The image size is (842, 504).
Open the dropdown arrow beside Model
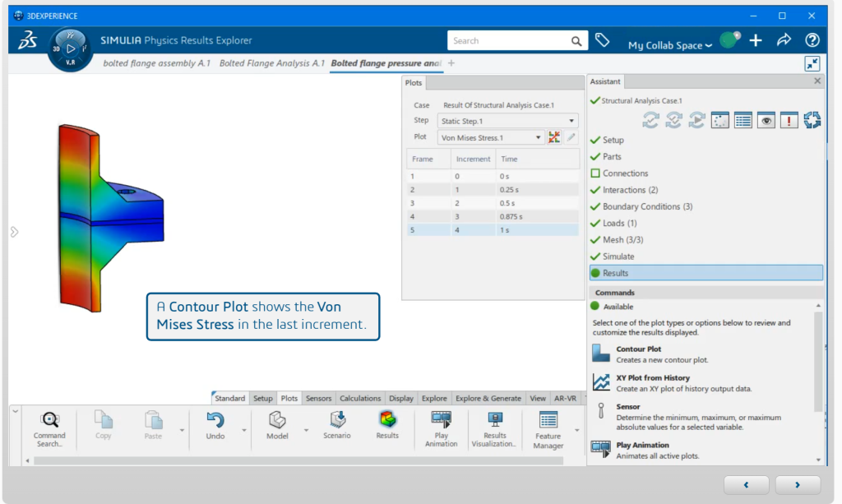click(307, 430)
